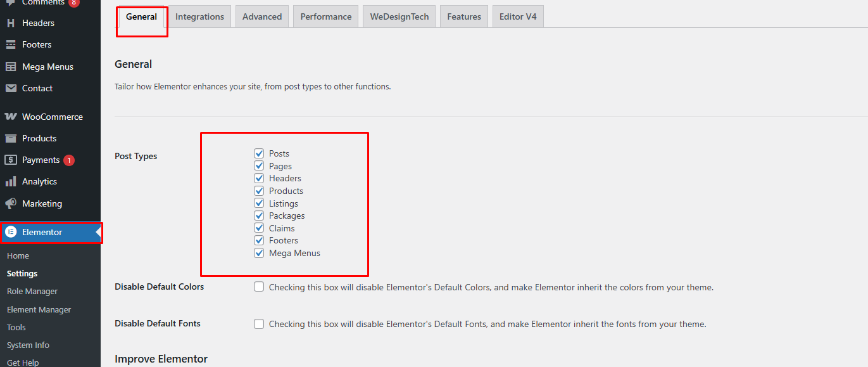This screenshot has height=367, width=868.
Task: Open the Performance settings tab
Action: tap(326, 16)
